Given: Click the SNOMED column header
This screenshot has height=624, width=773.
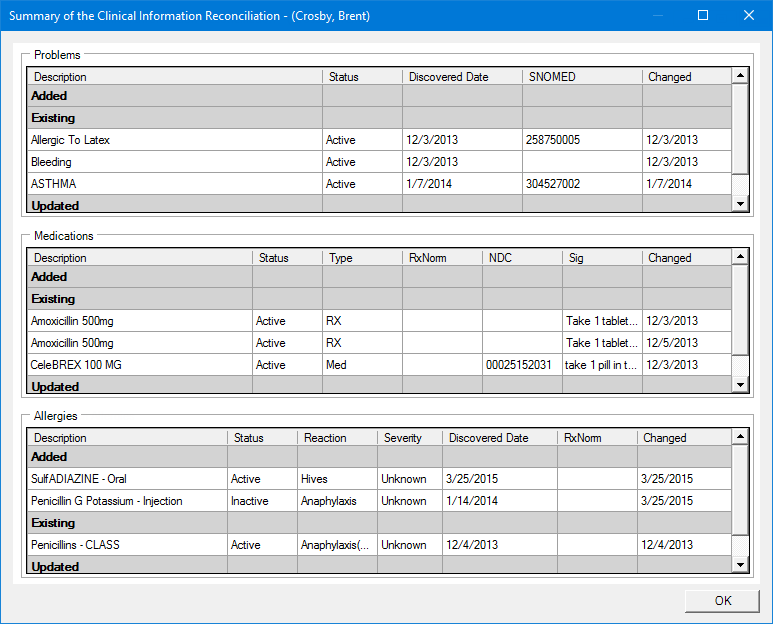Looking at the screenshot, I should tap(581, 77).
